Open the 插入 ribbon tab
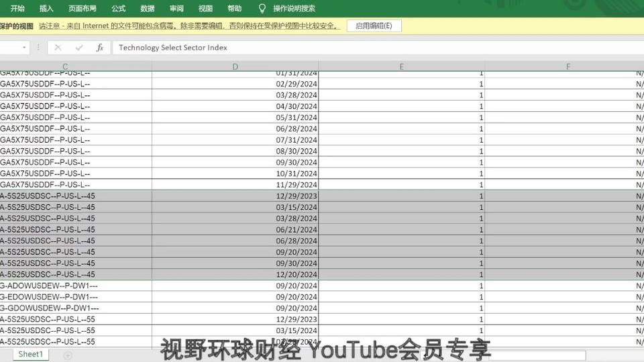The image size is (644, 362). (x=46, y=8)
